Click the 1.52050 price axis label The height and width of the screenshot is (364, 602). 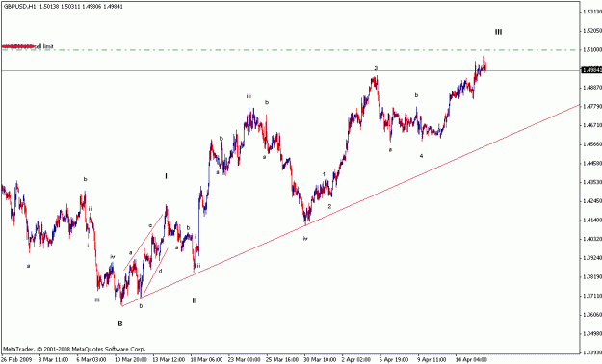click(592, 31)
